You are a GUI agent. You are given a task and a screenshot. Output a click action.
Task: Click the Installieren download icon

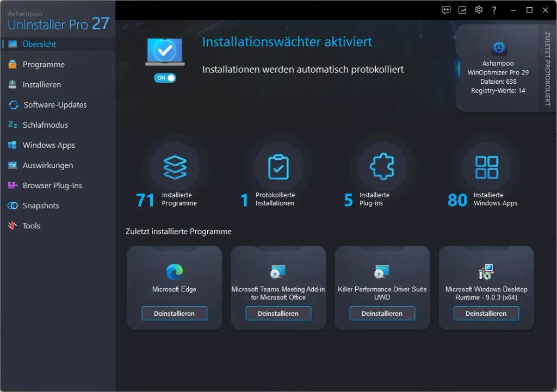click(13, 84)
